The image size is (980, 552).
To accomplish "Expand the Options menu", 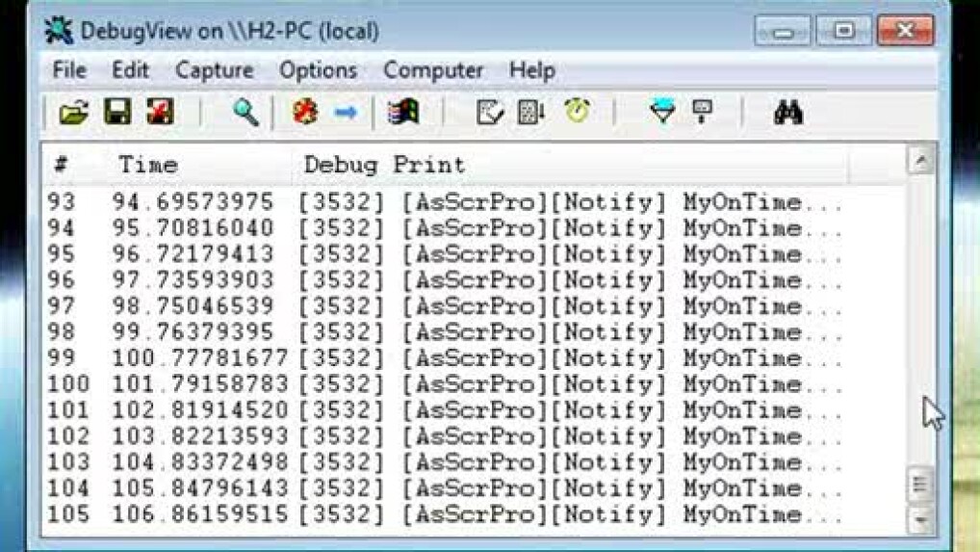I will [318, 70].
